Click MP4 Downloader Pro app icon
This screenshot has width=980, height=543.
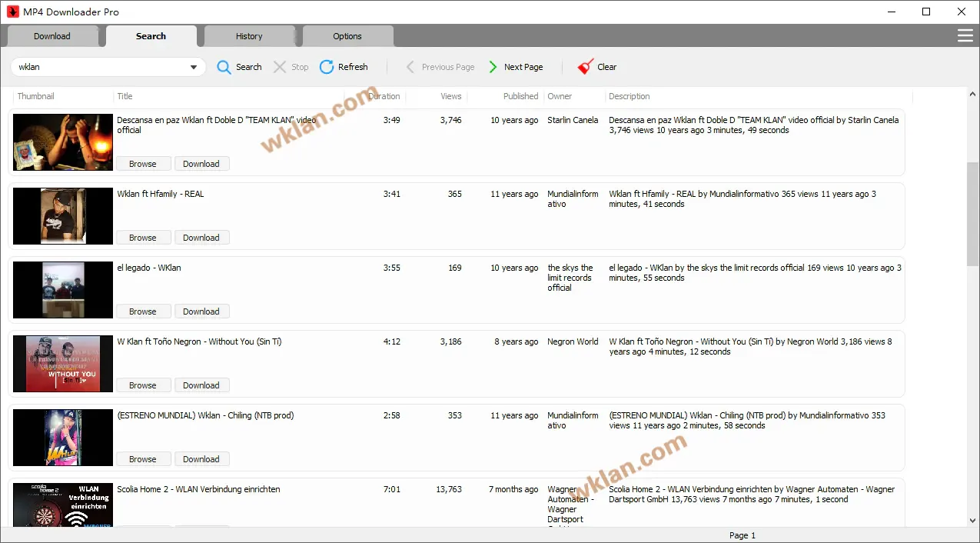pos(13,12)
